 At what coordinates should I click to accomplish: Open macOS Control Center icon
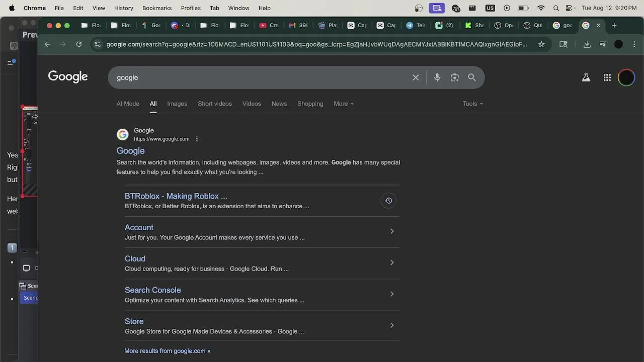point(569,8)
